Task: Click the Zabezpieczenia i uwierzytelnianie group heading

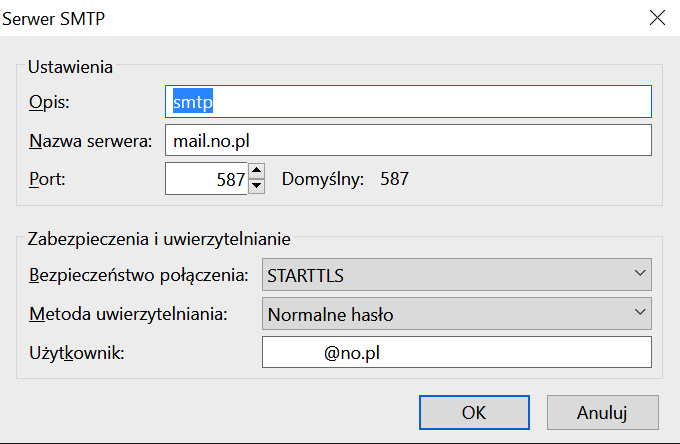Action: pyautogui.click(x=159, y=238)
